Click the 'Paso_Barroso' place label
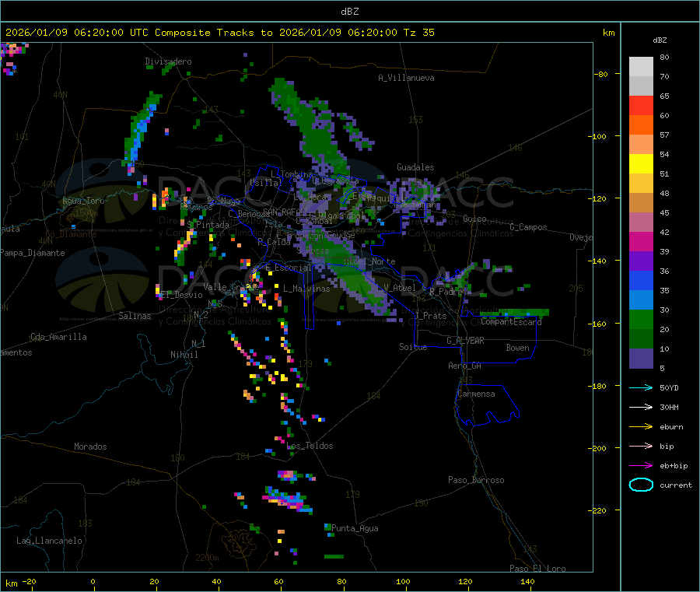This screenshot has height=592, width=700. (476, 480)
